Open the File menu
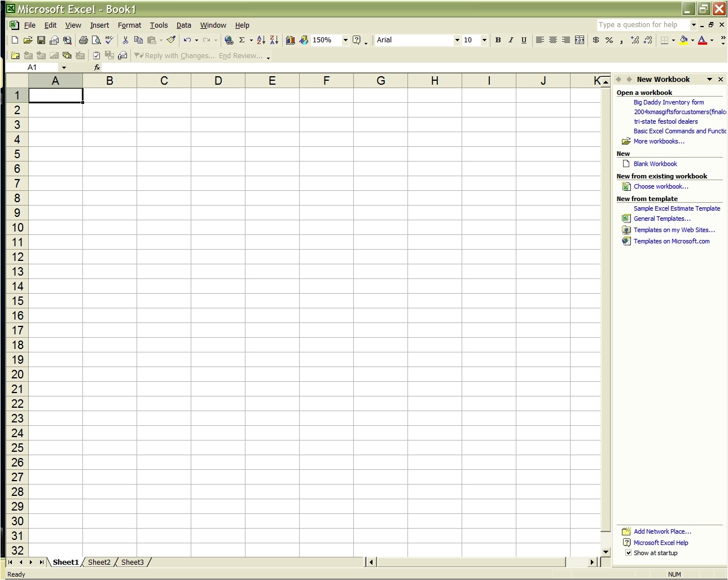Viewport: 728px width, 580px height. click(x=30, y=25)
